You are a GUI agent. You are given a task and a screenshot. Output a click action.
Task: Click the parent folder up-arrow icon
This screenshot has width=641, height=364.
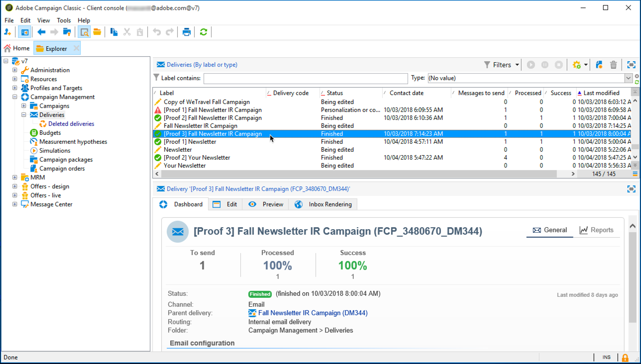point(67,32)
